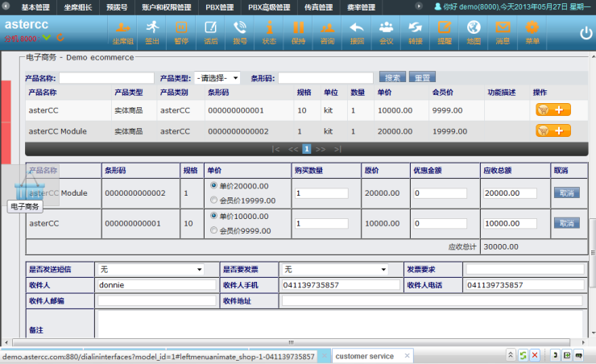Viewport: 596px width, 364px height.
Task: Select 单价20000.00 radio for asterCC Module
Action: pyautogui.click(x=213, y=186)
